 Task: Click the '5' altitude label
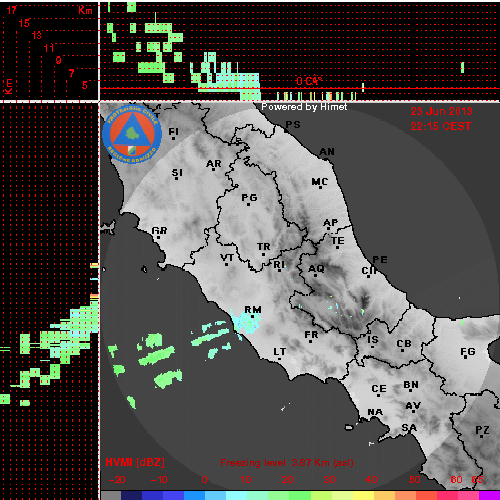pyautogui.click(x=85, y=85)
